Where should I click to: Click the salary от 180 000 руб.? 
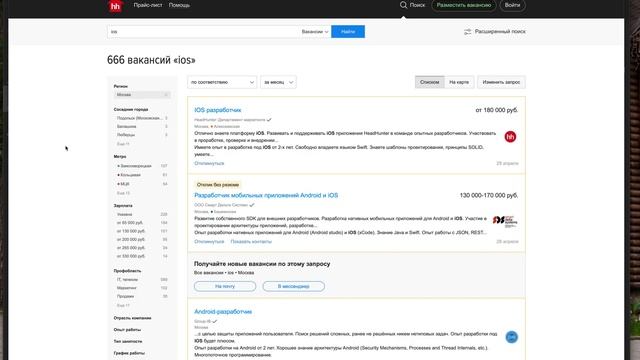point(497,110)
